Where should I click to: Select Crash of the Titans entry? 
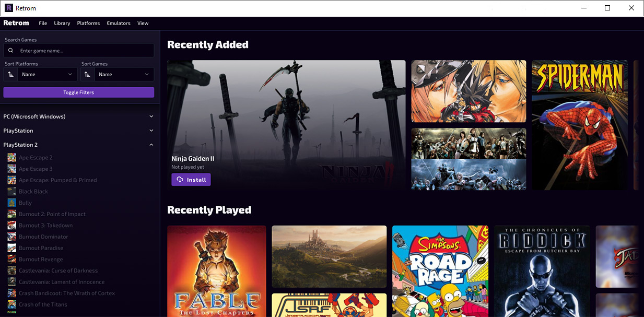[x=43, y=304]
